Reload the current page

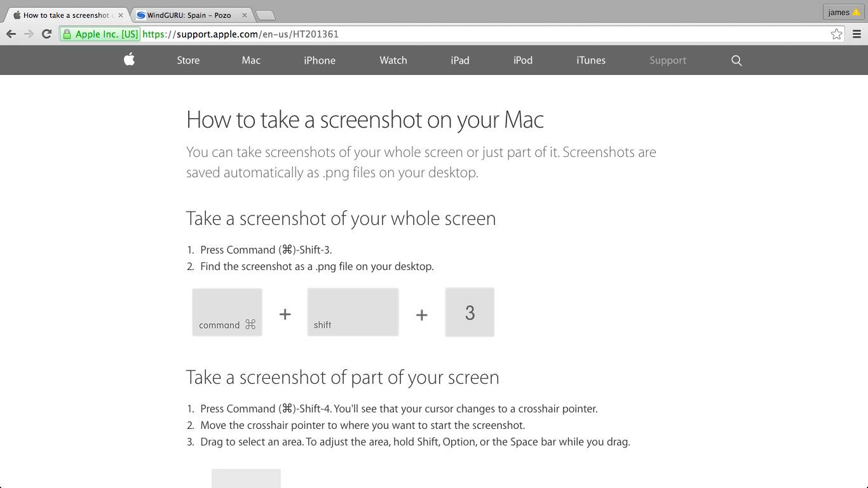tap(45, 34)
